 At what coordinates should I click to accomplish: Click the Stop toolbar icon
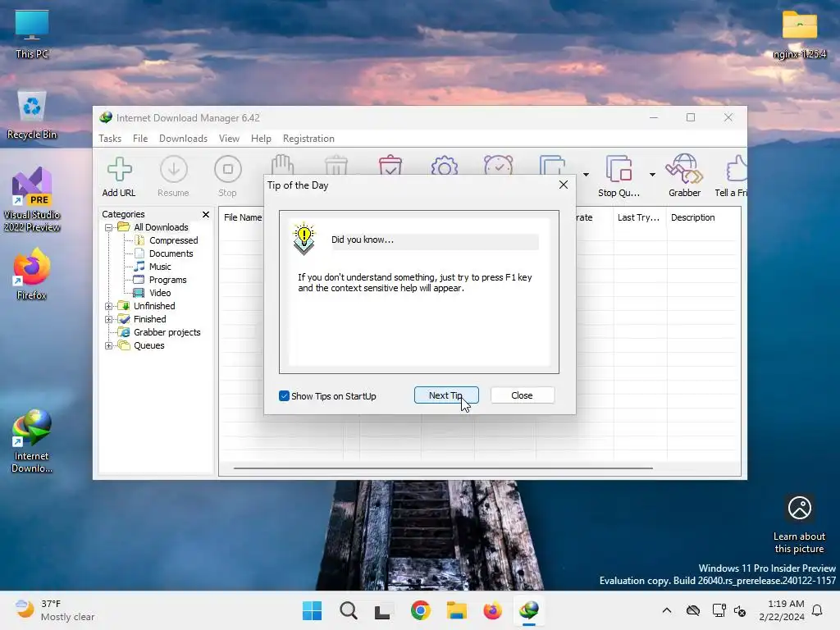pos(228,176)
